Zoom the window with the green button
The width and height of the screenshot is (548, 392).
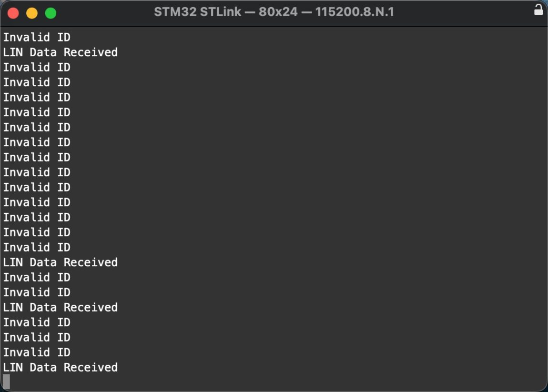pos(51,13)
